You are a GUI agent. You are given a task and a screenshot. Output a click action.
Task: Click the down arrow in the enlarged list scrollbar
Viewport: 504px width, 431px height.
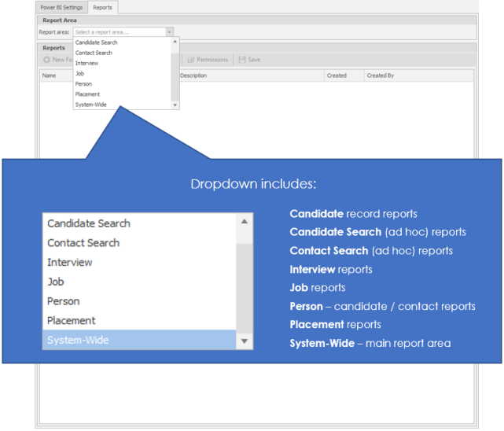click(x=245, y=341)
